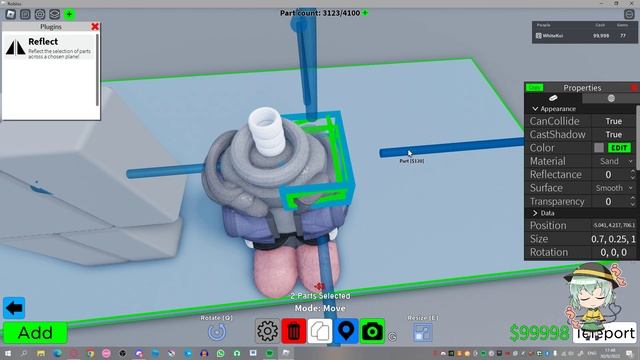Screen dimensions: 640x360
Task: Open the settings gear tool
Action: (267, 331)
